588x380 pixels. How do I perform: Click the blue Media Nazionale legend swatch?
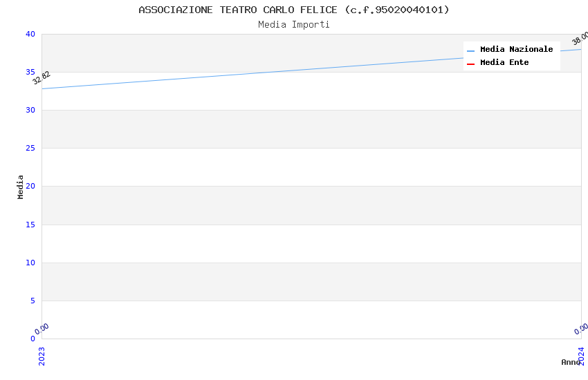(470, 50)
